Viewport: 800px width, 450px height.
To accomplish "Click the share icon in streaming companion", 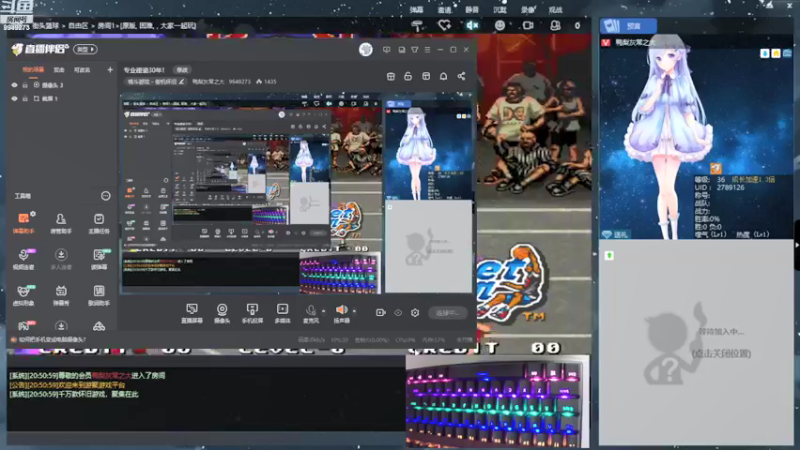I will point(461,76).
